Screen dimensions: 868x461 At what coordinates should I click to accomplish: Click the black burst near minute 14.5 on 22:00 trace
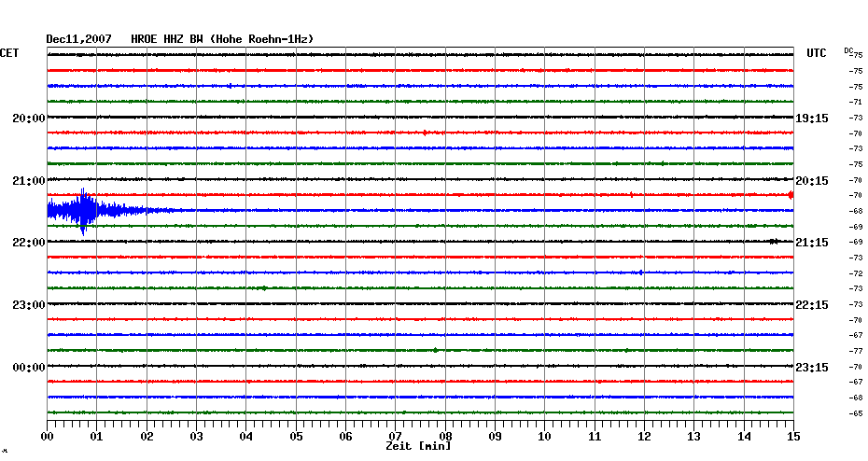774,242
